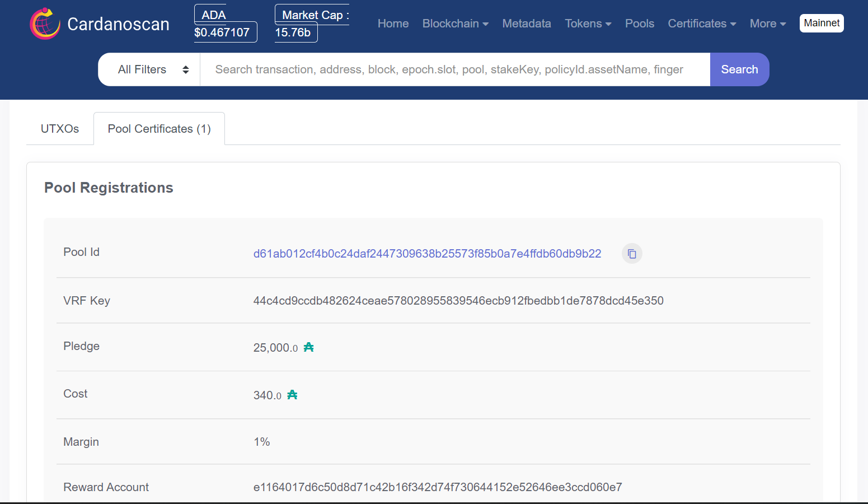The width and height of the screenshot is (868, 504).
Task: Click the Mainnet network button
Action: 821,23
